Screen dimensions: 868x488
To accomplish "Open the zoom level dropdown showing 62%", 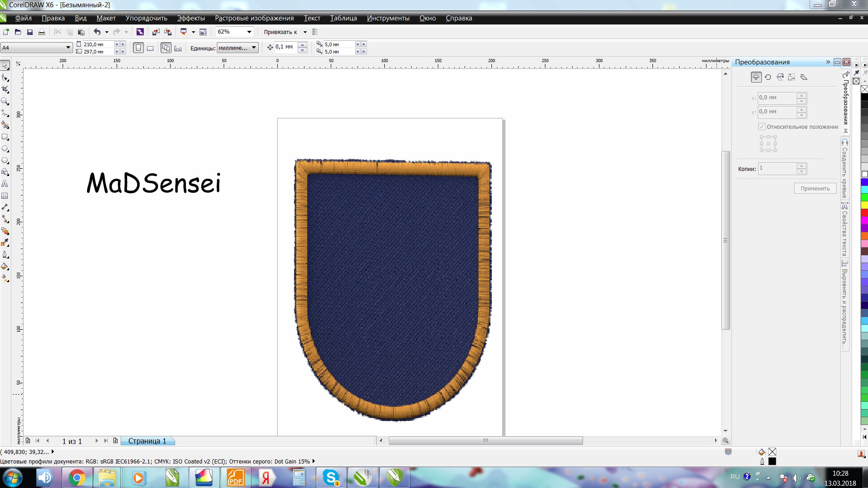I will 249,32.
